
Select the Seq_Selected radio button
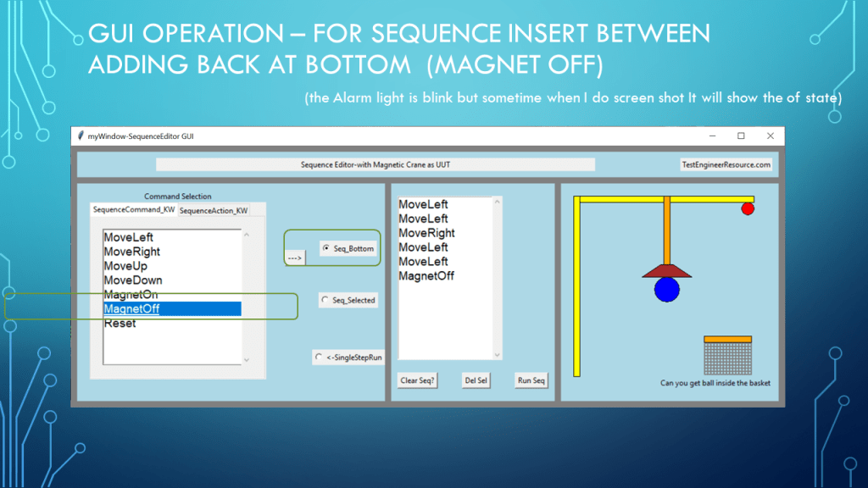click(x=325, y=300)
